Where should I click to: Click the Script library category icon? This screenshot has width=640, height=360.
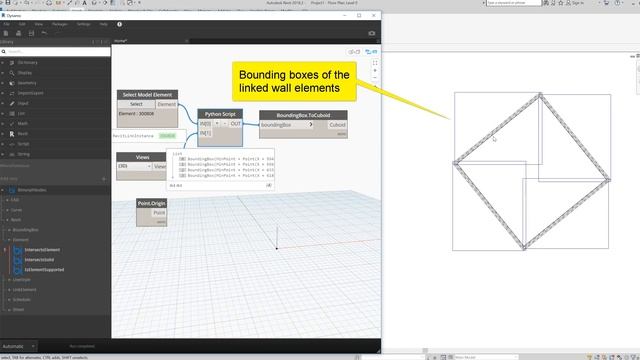point(12,144)
